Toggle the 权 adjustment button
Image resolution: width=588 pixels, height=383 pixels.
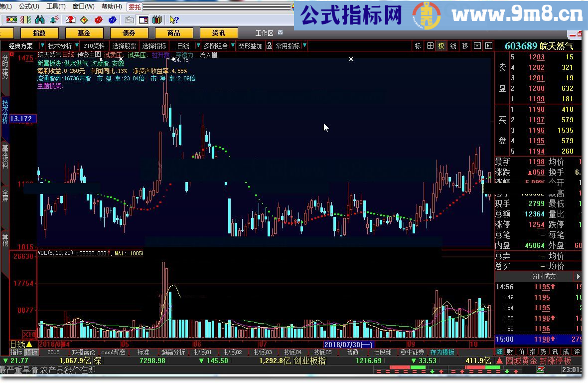441,46
